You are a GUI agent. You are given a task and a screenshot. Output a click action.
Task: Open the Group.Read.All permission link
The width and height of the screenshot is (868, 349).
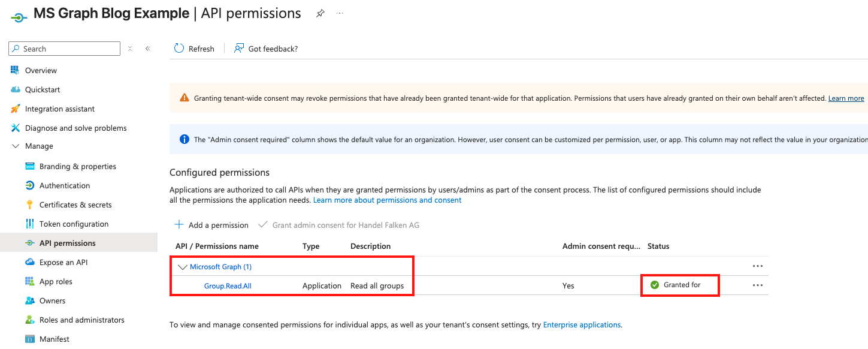228,285
